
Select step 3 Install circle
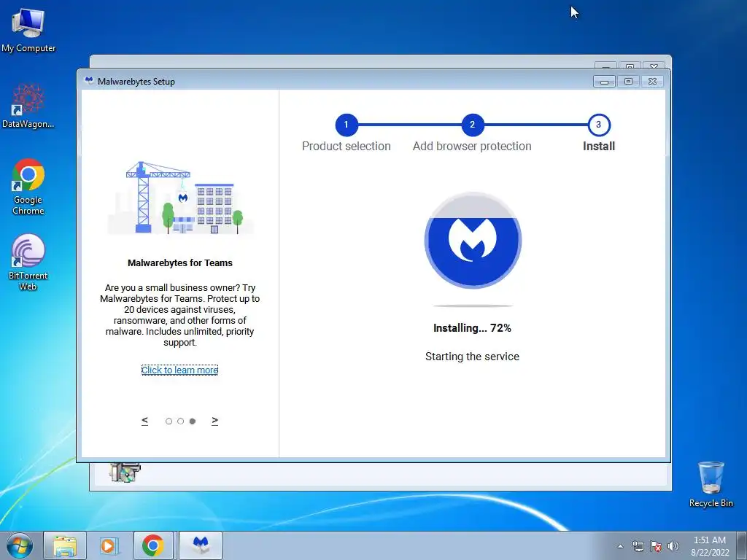tap(599, 125)
